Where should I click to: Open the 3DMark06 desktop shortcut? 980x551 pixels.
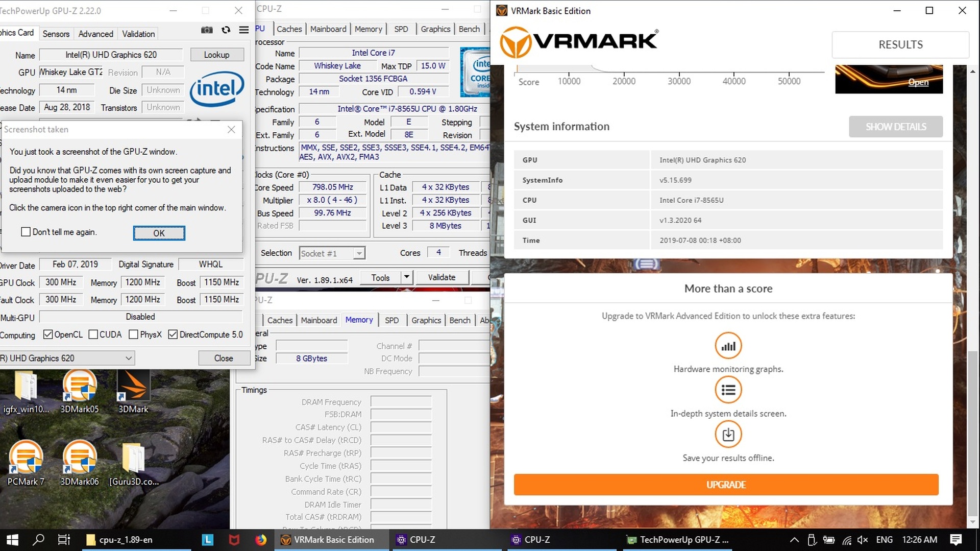[x=80, y=463]
